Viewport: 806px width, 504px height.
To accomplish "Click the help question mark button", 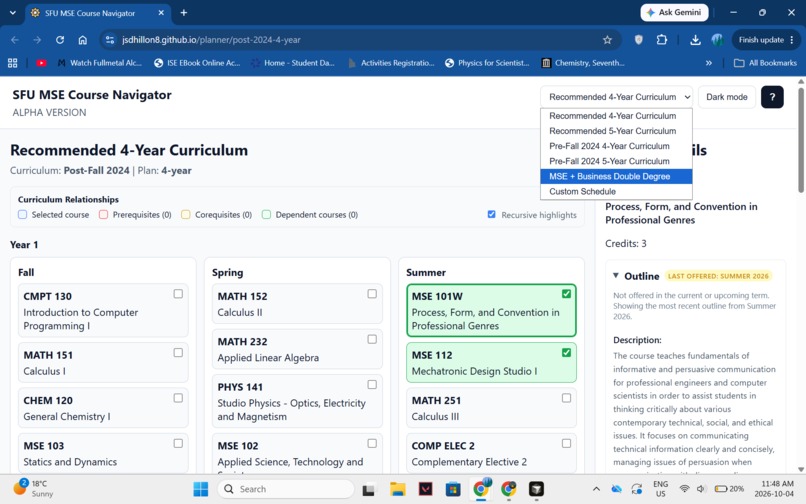I will (772, 97).
